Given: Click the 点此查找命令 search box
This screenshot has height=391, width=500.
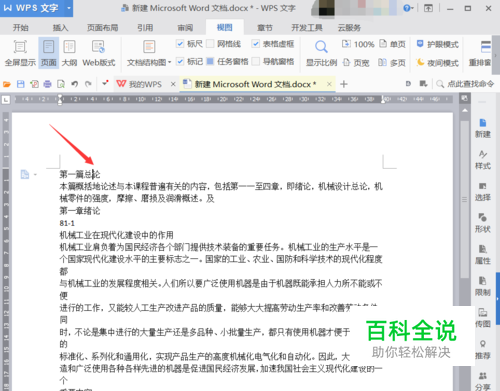Looking at the screenshot, I should (x=465, y=84).
